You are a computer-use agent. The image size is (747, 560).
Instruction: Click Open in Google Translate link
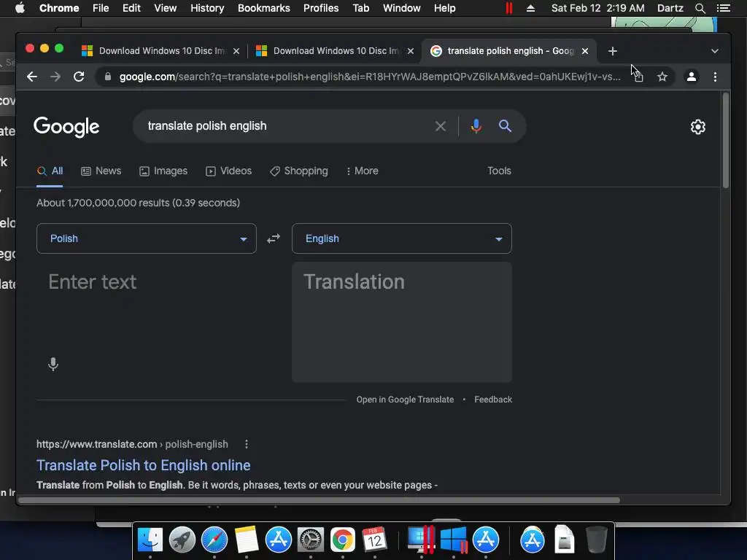(x=405, y=400)
